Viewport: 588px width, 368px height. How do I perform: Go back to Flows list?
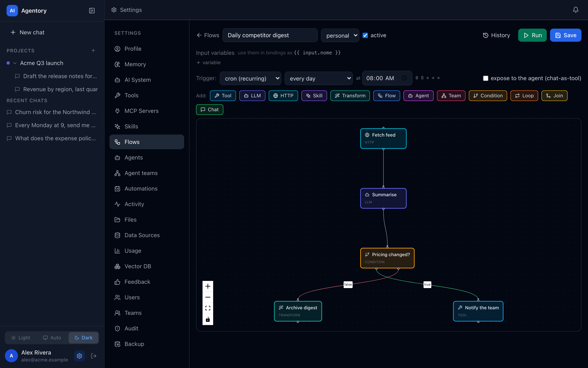point(208,35)
